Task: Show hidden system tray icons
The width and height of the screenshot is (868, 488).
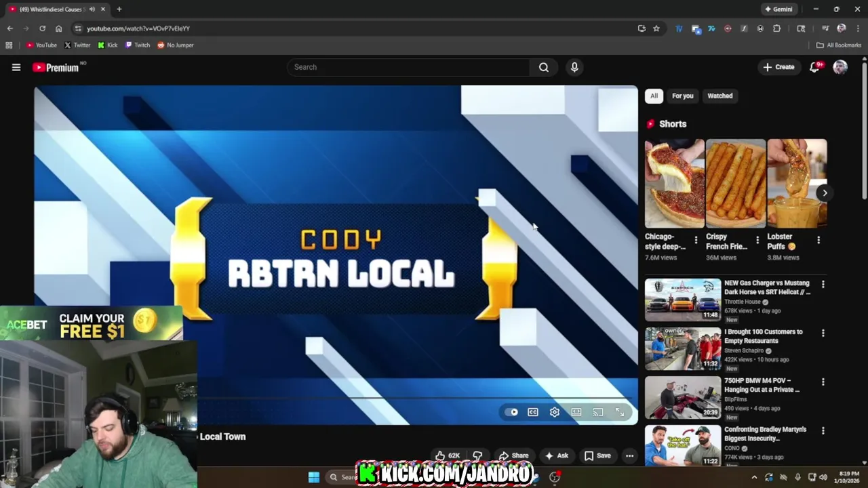Action: tap(754, 477)
